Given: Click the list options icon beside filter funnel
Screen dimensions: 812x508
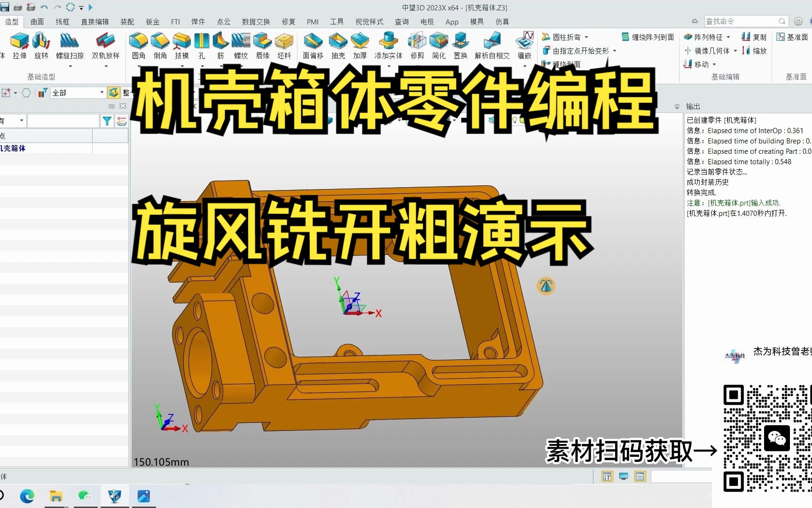Looking at the screenshot, I should click(x=122, y=121).
